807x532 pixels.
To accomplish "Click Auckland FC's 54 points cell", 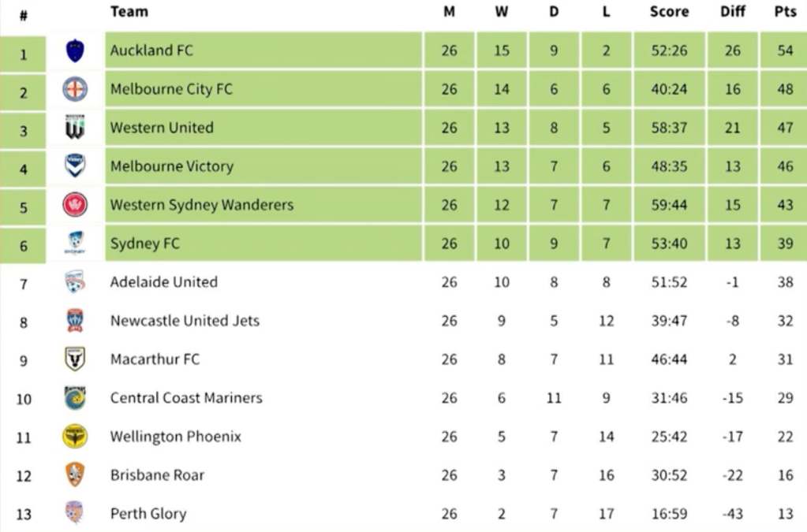I will [785, 51].
